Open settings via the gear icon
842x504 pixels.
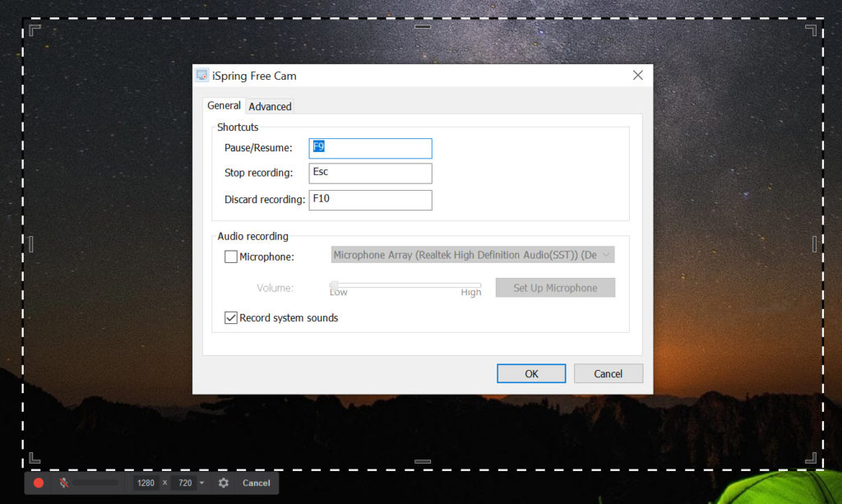tap(224, 483)
